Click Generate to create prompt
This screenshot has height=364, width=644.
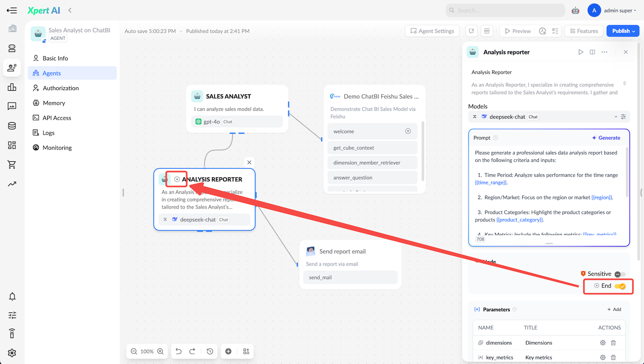click(x=606, y=138)
